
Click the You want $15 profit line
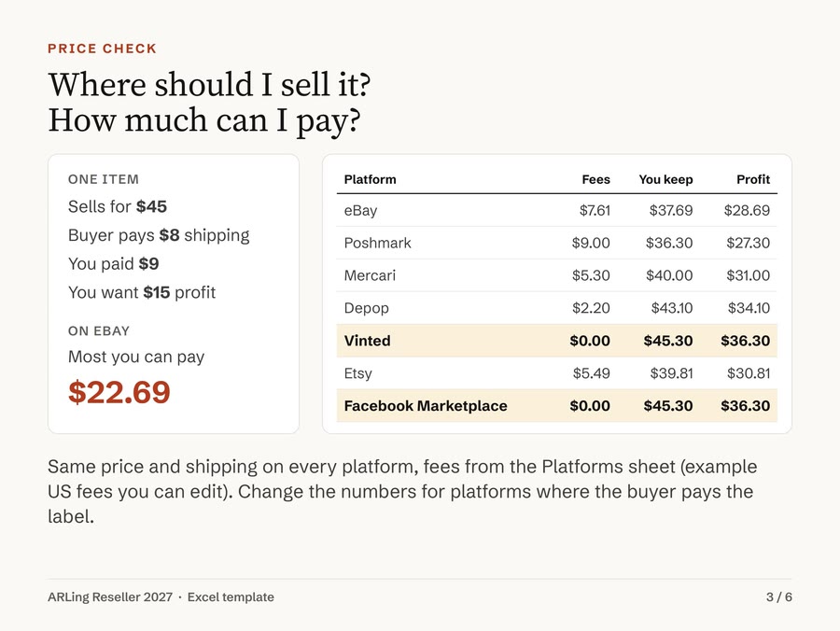(142, 293)
